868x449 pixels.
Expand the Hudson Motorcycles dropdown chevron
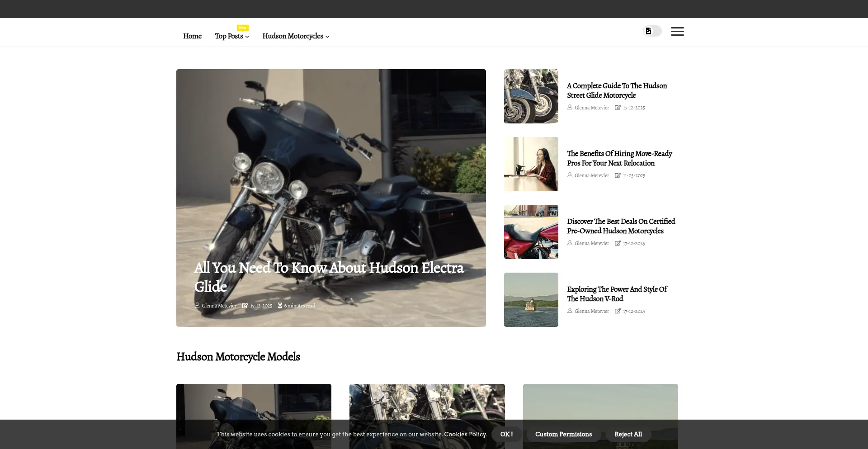tap(327, 37)
